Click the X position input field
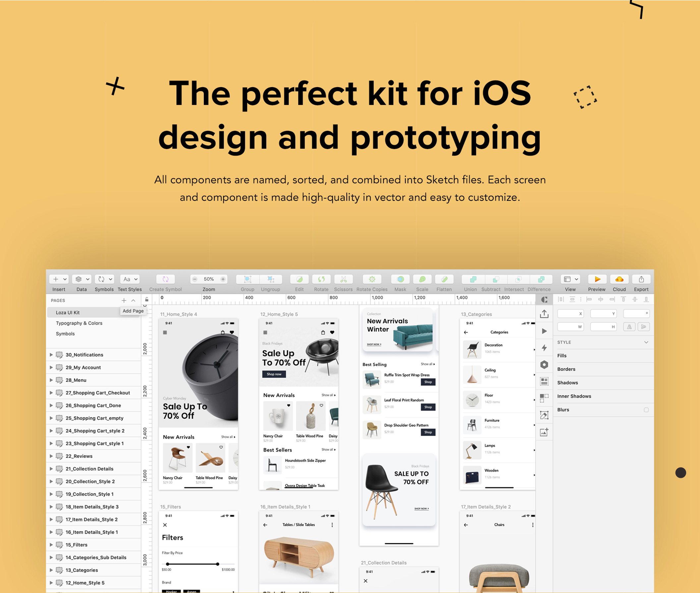The image size is (700, 593). pyautogui.click(x=570, y=314)
